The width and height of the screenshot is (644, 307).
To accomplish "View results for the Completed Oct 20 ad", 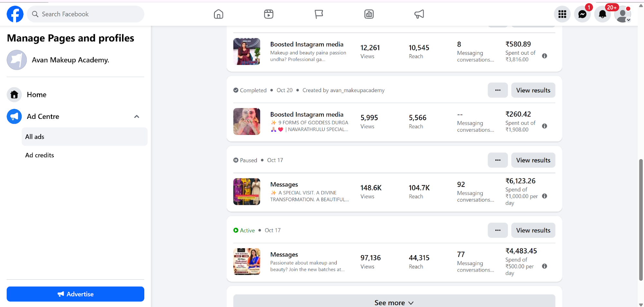I will click(x=533, y=90).
